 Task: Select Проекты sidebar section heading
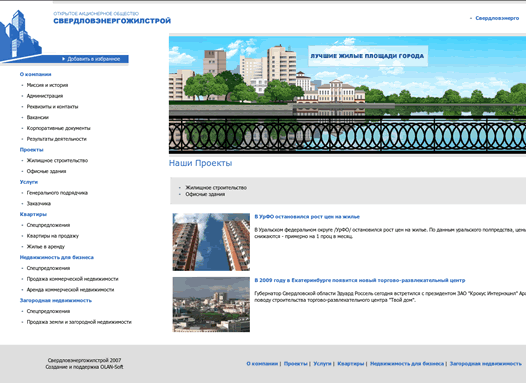pyautogui.click(x=32, y=150)
